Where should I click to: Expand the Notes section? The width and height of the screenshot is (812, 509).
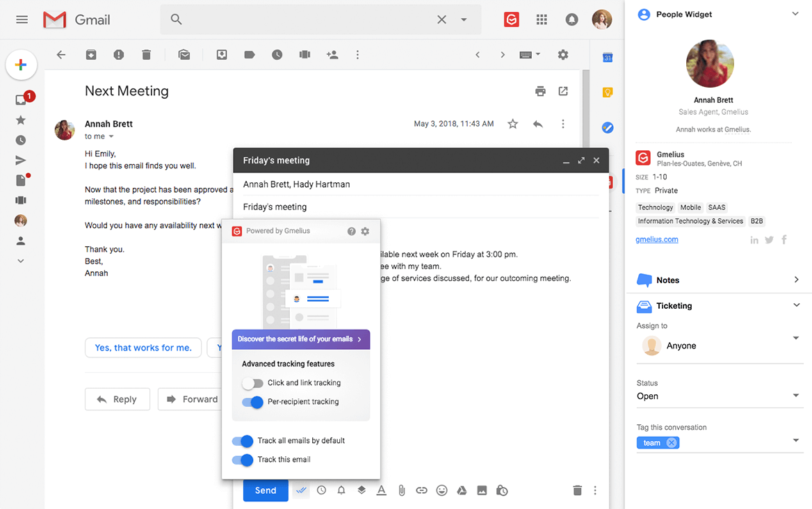796,280
